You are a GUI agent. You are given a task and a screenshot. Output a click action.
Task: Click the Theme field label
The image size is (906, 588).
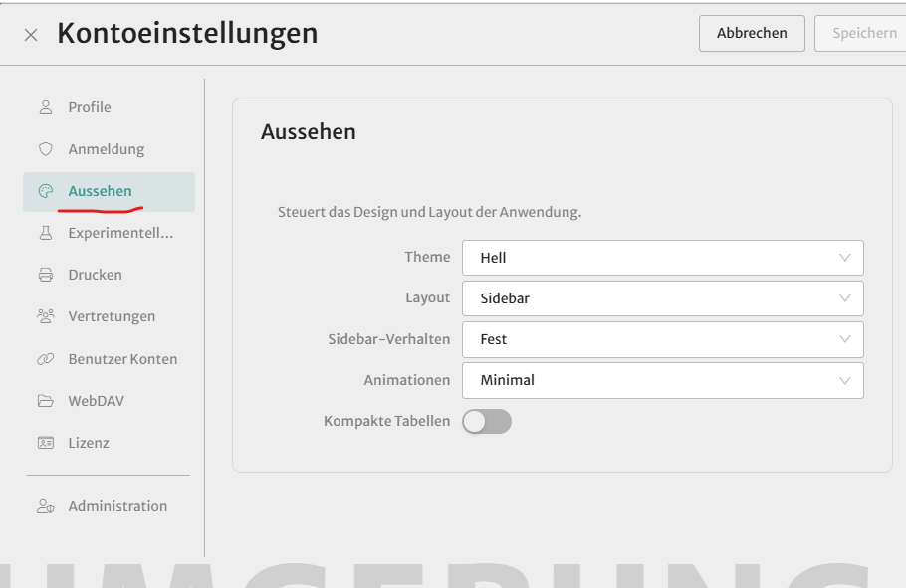pyautogui.click(x=427, y=257)
